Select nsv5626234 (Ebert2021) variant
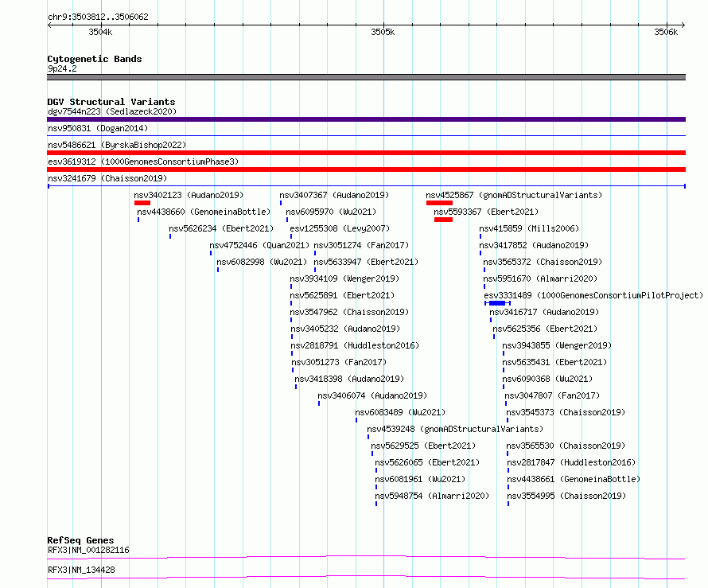This screenshot has width=708, height=588. point(222,228)
